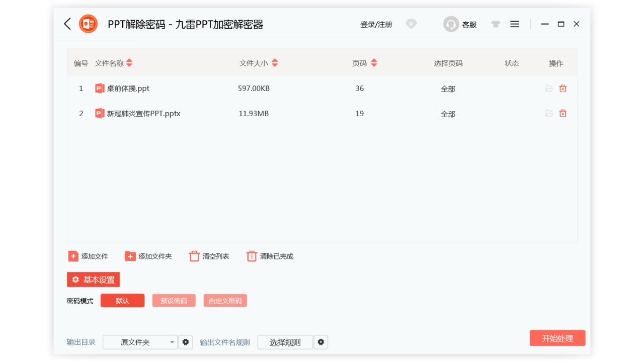Delete 桌前体操.ppt using its trash icon

point(562,88)
